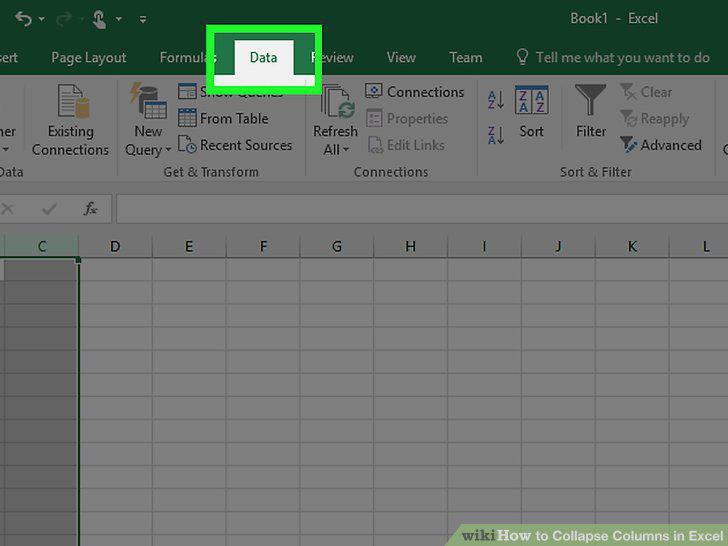728x546 pixels.
Task: Open the View tab
Action: (401, 57)
